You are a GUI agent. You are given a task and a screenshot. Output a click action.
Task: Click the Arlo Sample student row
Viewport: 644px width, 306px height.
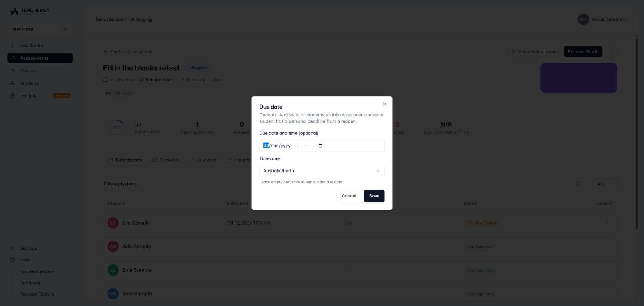(x=360, y=246)
